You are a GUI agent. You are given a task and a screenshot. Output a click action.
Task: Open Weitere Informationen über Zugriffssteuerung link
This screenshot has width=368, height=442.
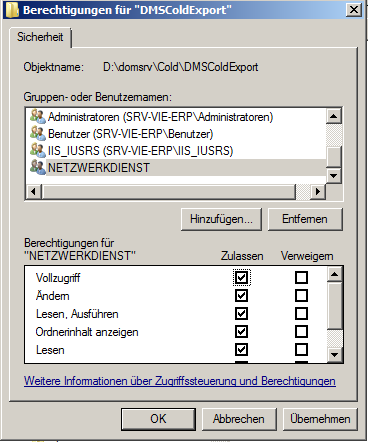[x=180, y=381]
